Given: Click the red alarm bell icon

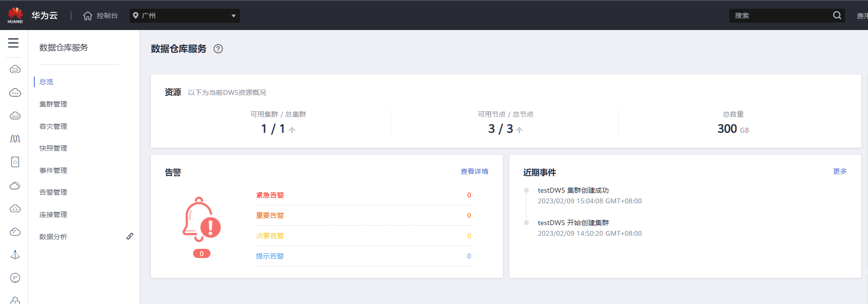Looking at the screenshot, I should (x=201, y=220).
